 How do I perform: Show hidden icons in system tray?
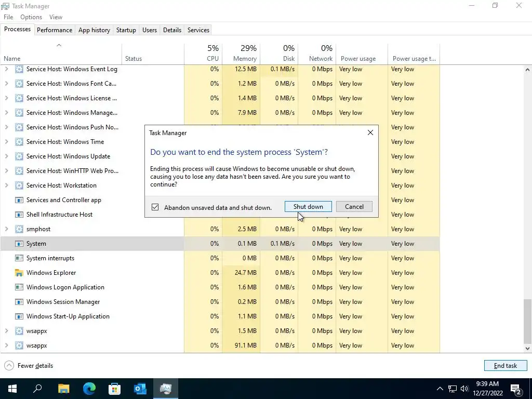tap(440, 389)
